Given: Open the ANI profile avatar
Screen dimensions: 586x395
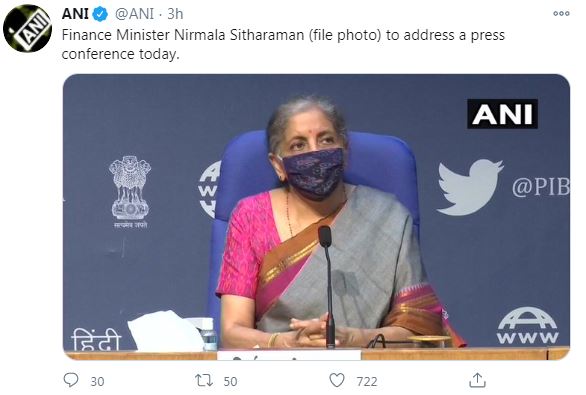Looking at the screenshot, I should point(27,29).
